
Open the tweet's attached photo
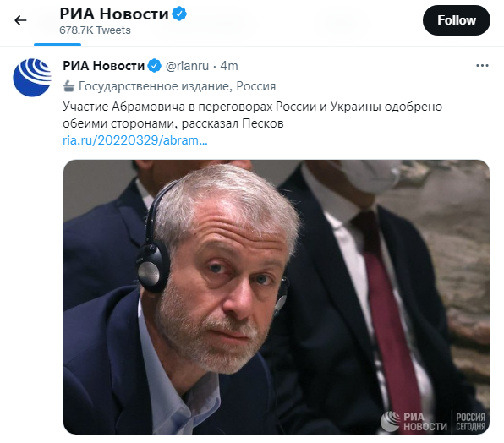277,297
